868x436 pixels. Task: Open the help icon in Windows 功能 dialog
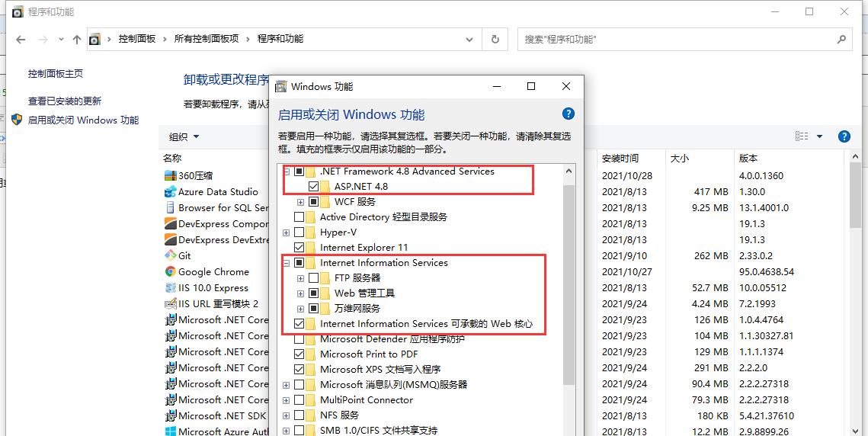click(x=568, y=114)
